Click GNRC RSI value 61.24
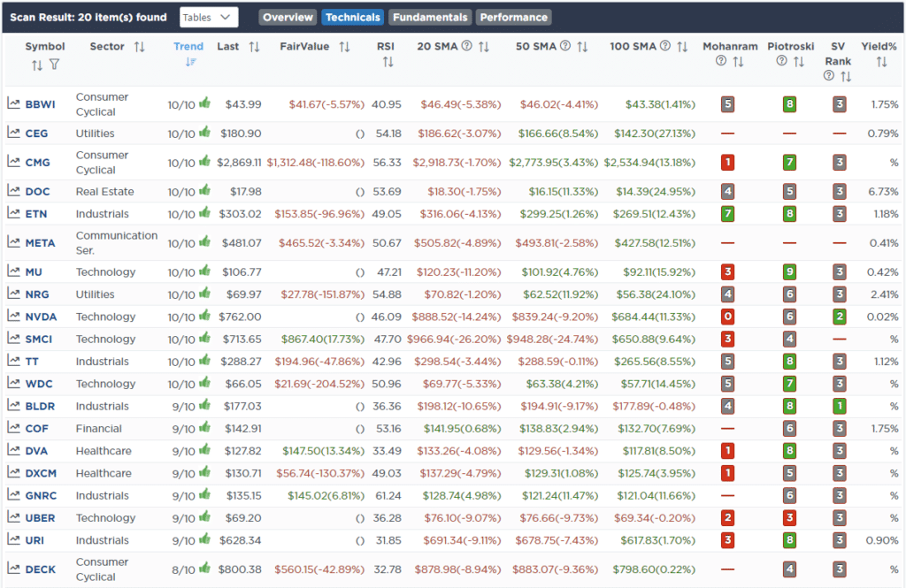Screen dimensions: 906x588 click(x=388, y=495)
